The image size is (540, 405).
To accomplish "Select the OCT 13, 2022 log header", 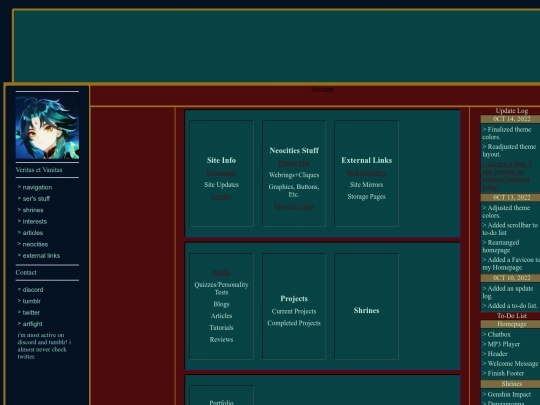I will coord(510,197).
